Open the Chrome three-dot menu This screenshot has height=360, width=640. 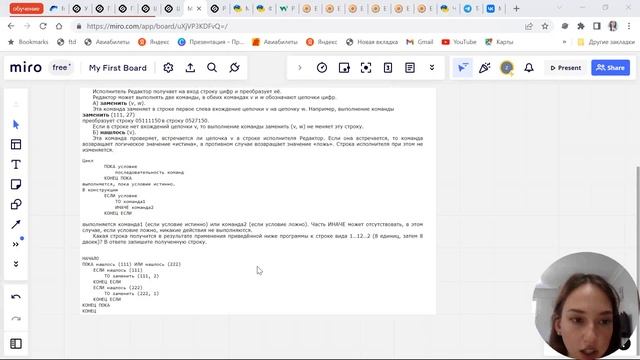click(629, 26)
